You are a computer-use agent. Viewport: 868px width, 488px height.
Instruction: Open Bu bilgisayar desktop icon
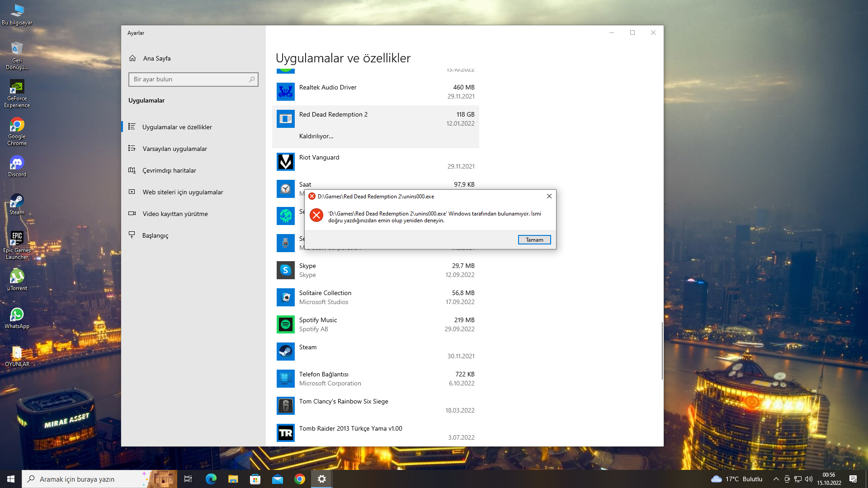point(17,14)
